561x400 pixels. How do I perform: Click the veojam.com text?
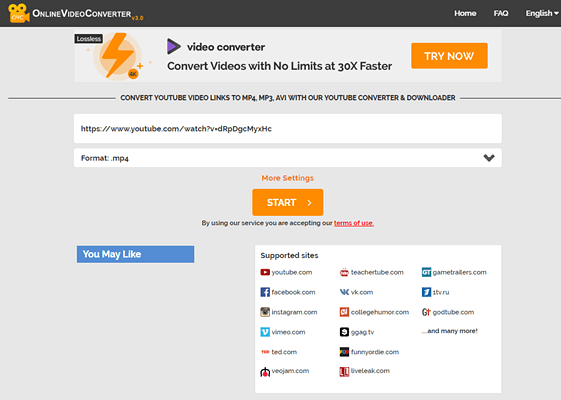point(290,371)
